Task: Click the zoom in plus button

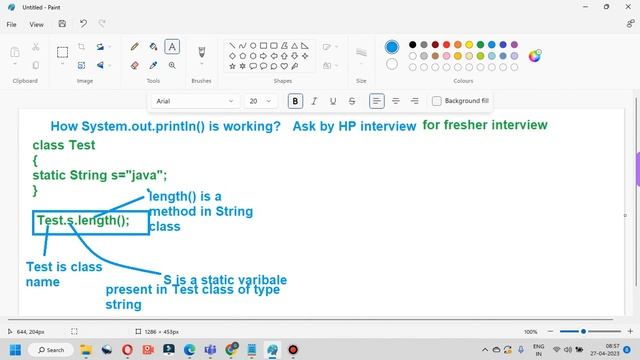Action: click(630, 331)
